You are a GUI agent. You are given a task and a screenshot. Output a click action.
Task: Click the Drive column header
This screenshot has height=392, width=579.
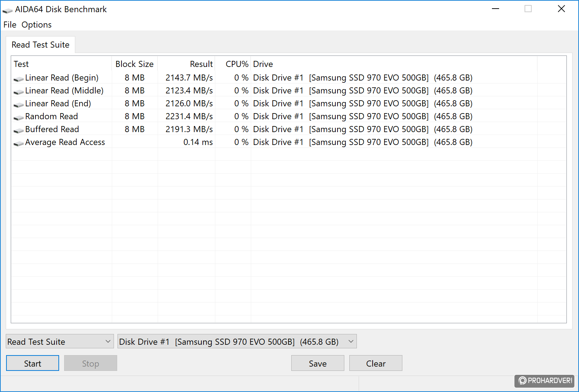(394, 64)
